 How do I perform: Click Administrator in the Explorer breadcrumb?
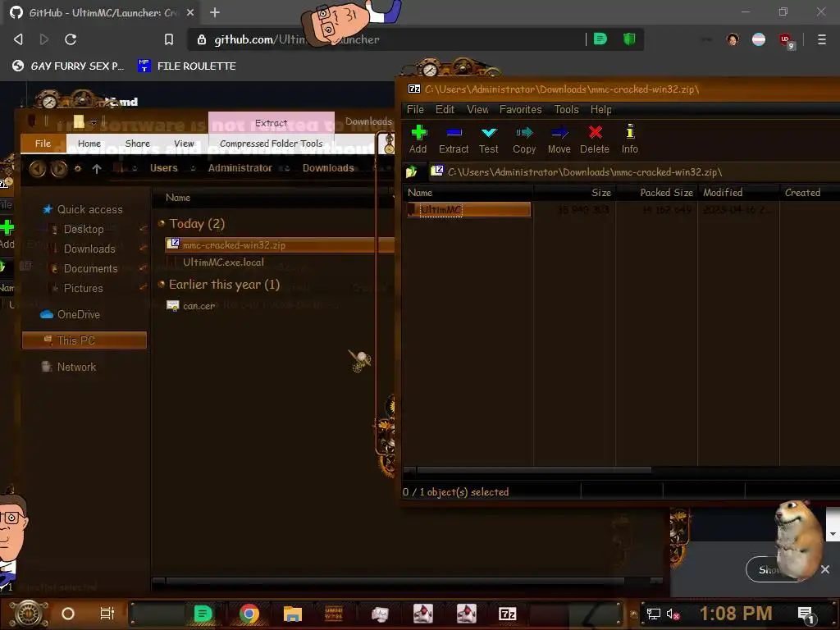pos(240,168)
